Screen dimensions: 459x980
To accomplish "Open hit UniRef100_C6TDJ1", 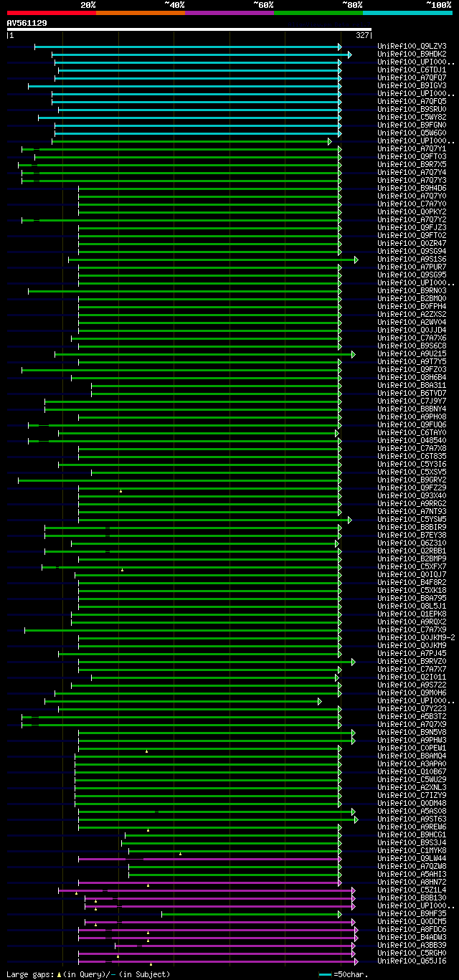I will [x=412, y=70].
